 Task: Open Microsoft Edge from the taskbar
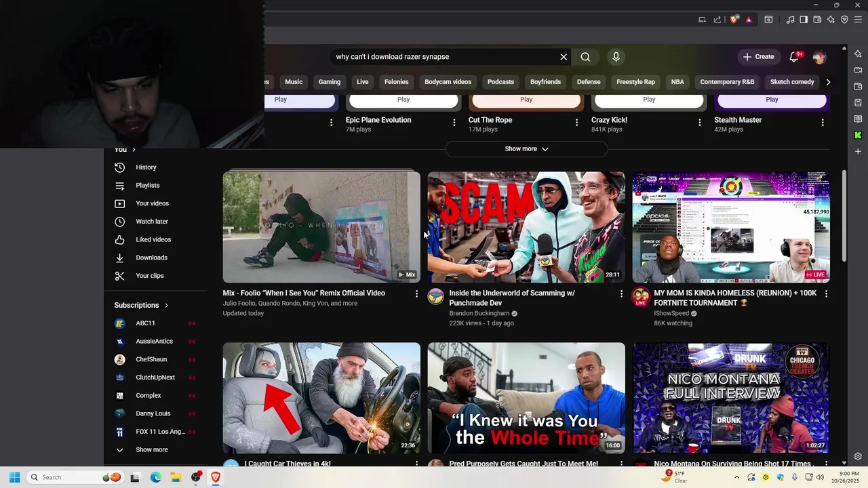[155, 477]
